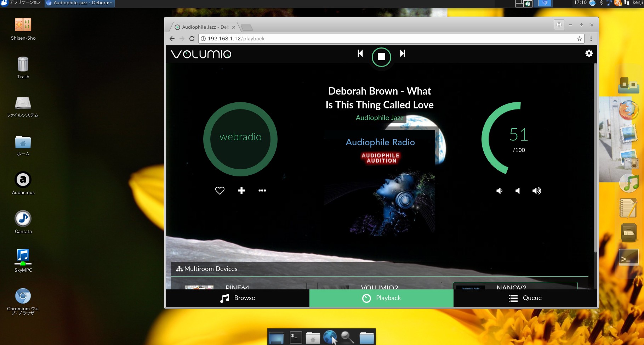
Task: Skip to the previous track
Action: (360, 53)
